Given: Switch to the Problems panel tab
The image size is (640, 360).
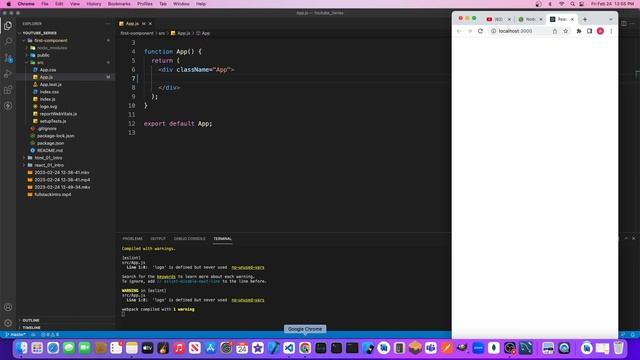Looking at the screenshot, I should 133,239.
